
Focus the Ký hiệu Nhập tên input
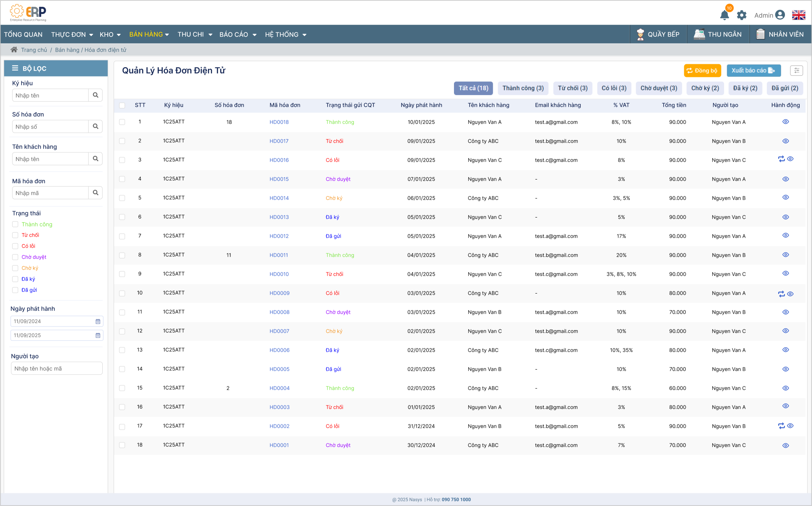coord(50,95)
